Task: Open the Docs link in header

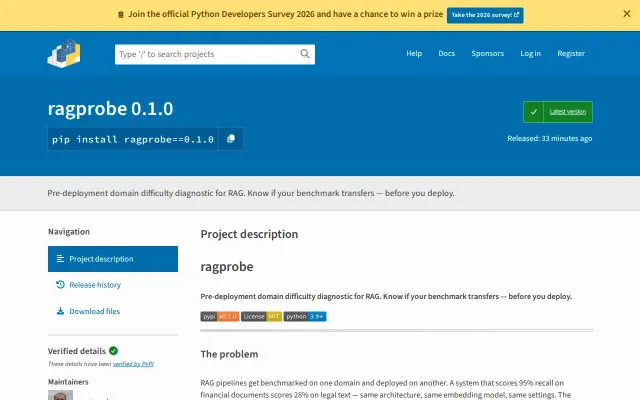Action: point(447,53)
